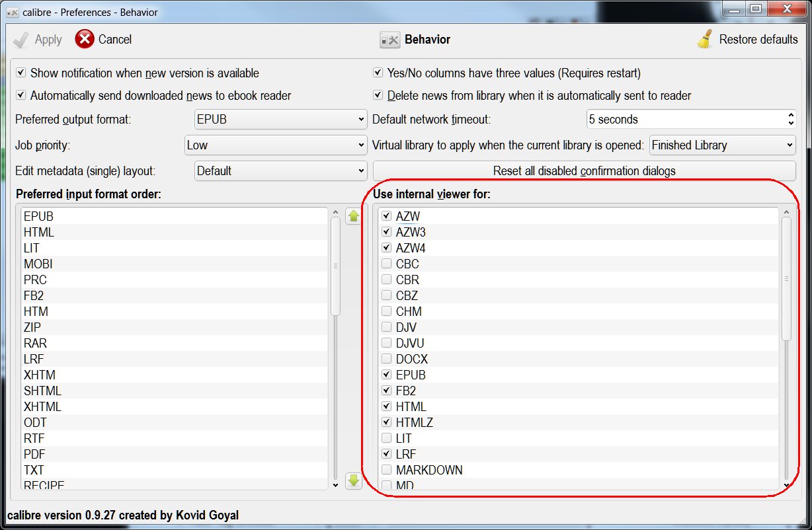
Task: Select ODT in input format list
Action: (175, 422)
